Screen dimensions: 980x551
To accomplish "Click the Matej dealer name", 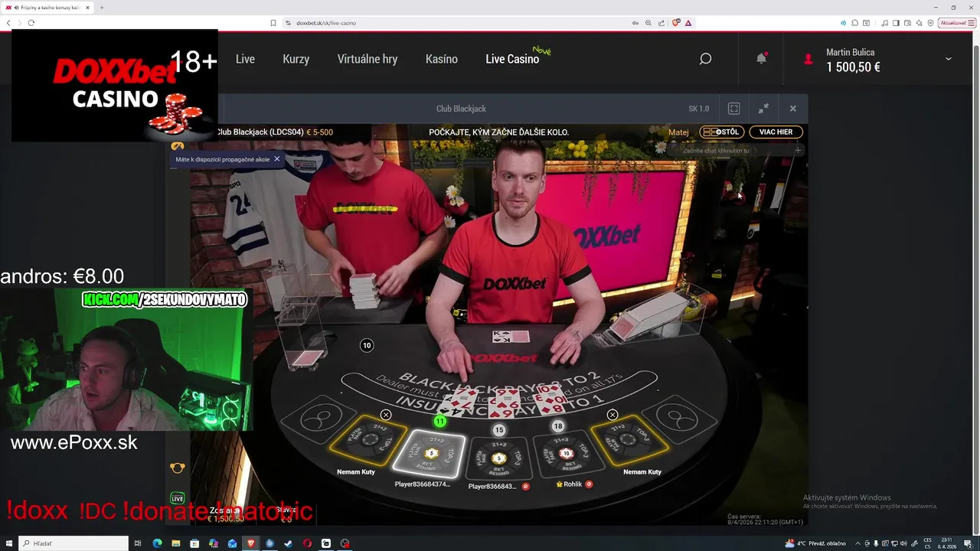I will click(678, 132).
